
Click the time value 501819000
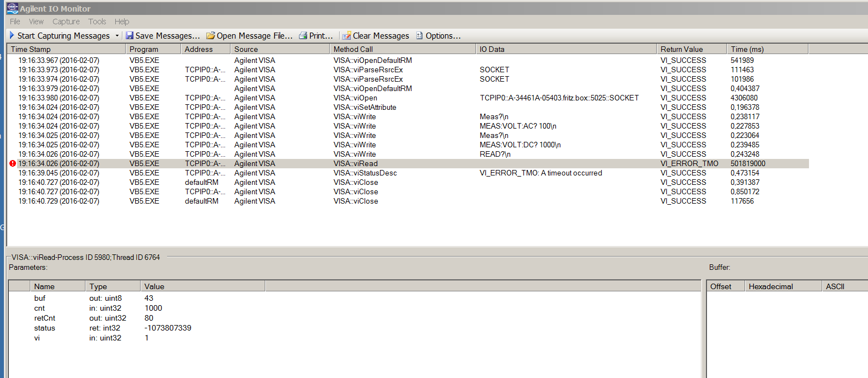click(x=748, y=163)
